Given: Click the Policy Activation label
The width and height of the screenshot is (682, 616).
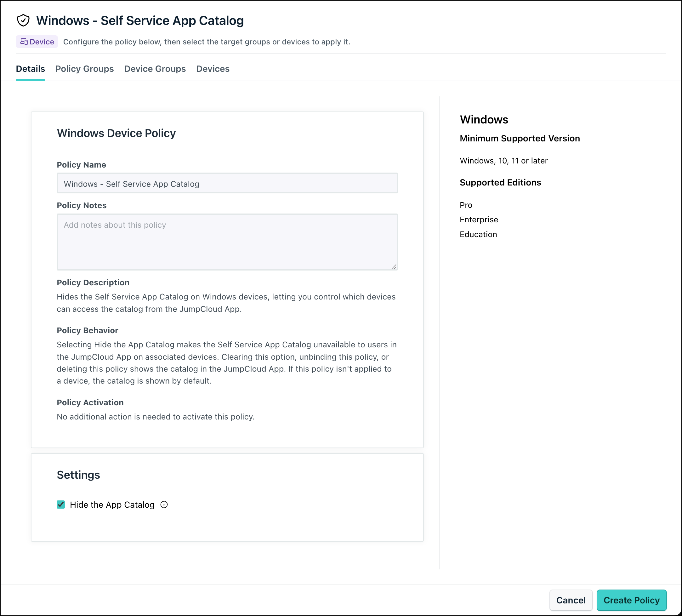Looking at the screenshot, I should click(90, 402).
